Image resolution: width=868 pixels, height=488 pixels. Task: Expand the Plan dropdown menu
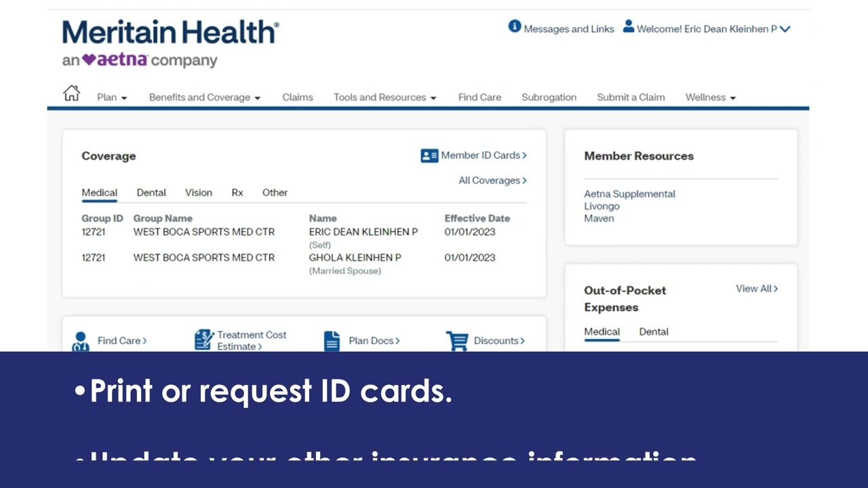(112, 98)
